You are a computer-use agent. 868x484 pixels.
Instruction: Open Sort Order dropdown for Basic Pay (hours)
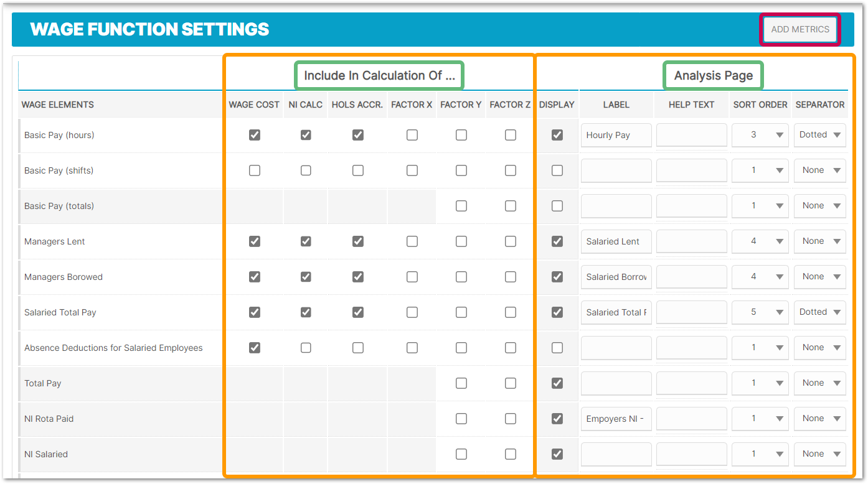(x=760, y=135)
